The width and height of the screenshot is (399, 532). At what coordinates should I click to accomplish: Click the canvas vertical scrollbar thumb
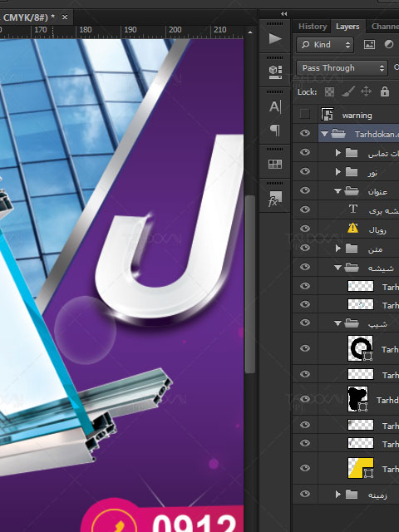click(249, 284)
